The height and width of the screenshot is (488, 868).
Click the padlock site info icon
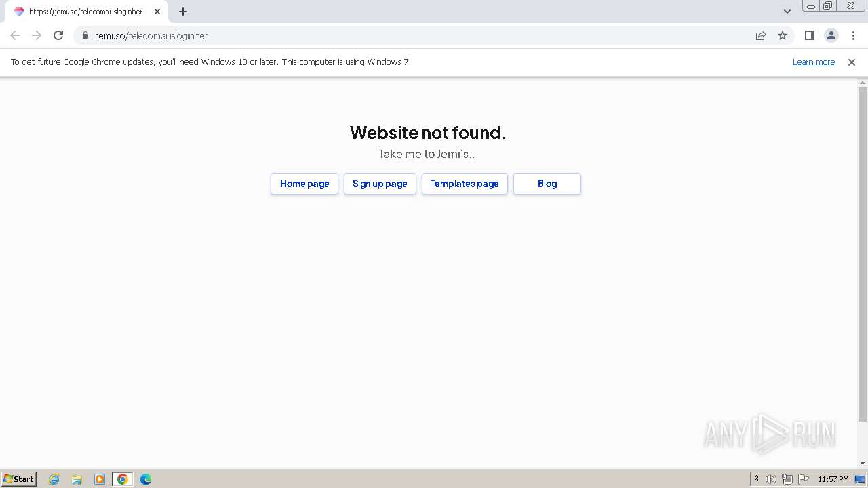85,35
